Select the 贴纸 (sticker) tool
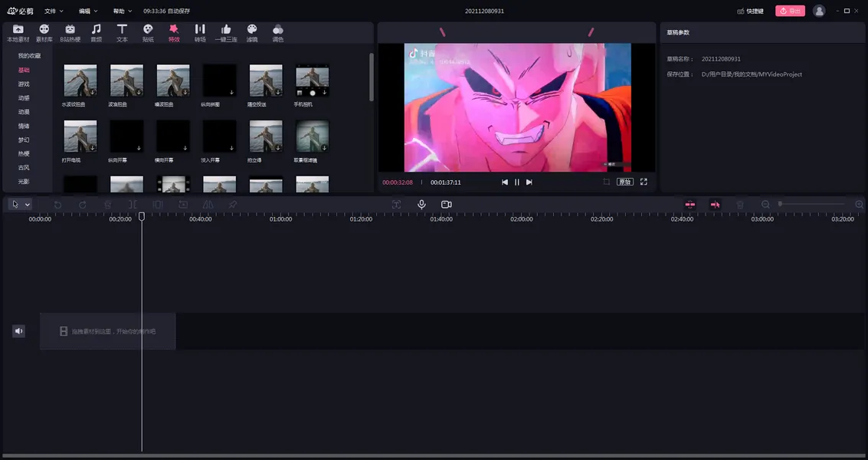The image size is (868, 460). 147,32
